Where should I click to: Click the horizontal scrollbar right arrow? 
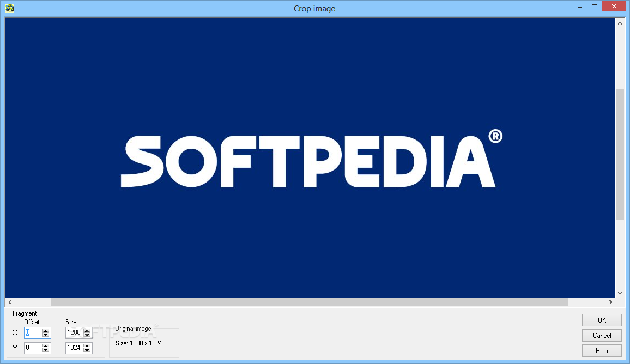click(x=611, y=302)
